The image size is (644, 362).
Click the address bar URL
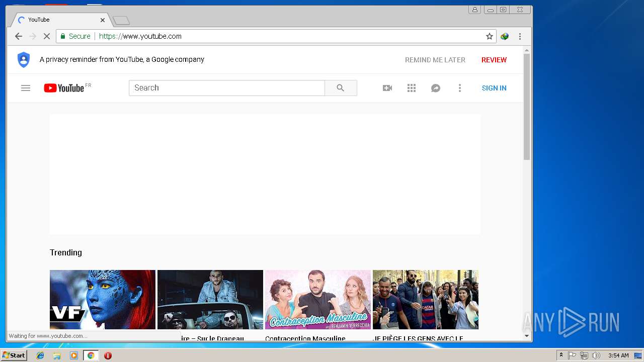(x=140, y=36)
